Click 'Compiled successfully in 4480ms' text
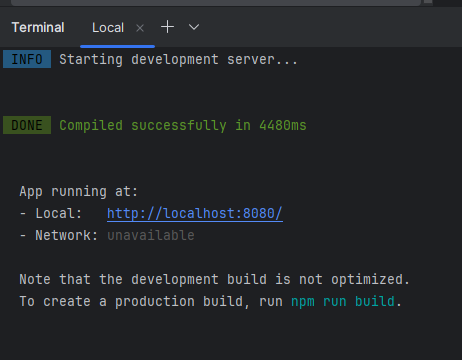The height and width of the screenshot is (360, 462). 183,126
